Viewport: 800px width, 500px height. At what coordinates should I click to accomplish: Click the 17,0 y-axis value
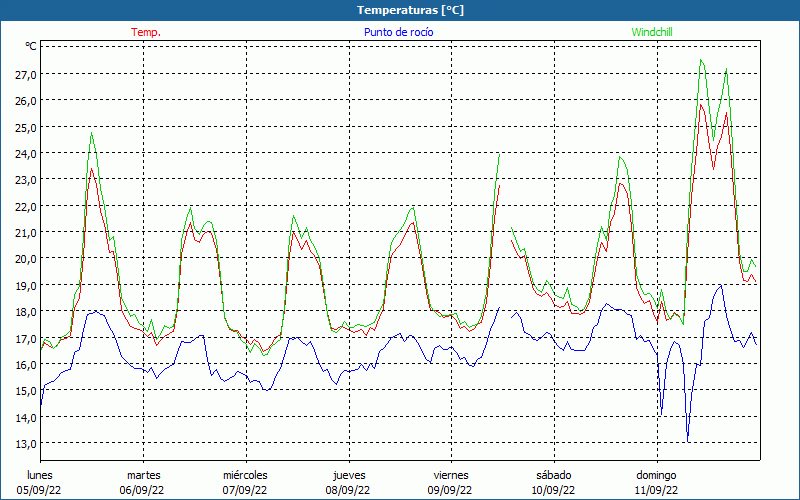pyautogui.click(x=26, y=338)
